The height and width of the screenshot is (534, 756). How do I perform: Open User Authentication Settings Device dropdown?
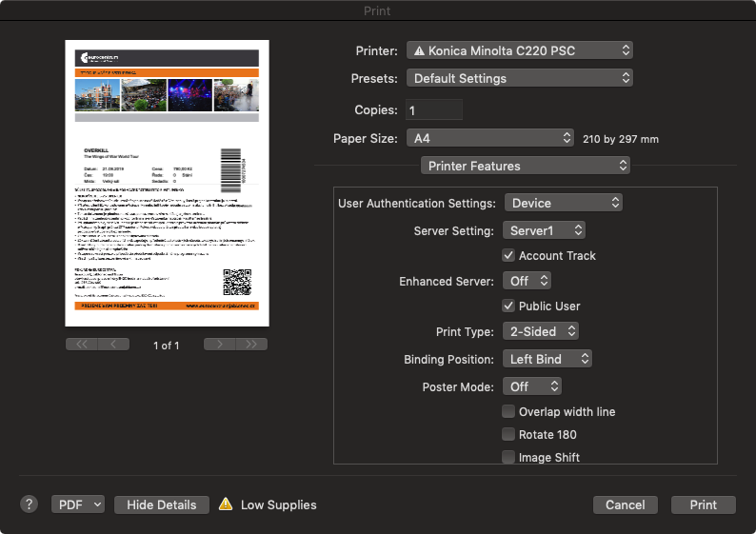563,203
